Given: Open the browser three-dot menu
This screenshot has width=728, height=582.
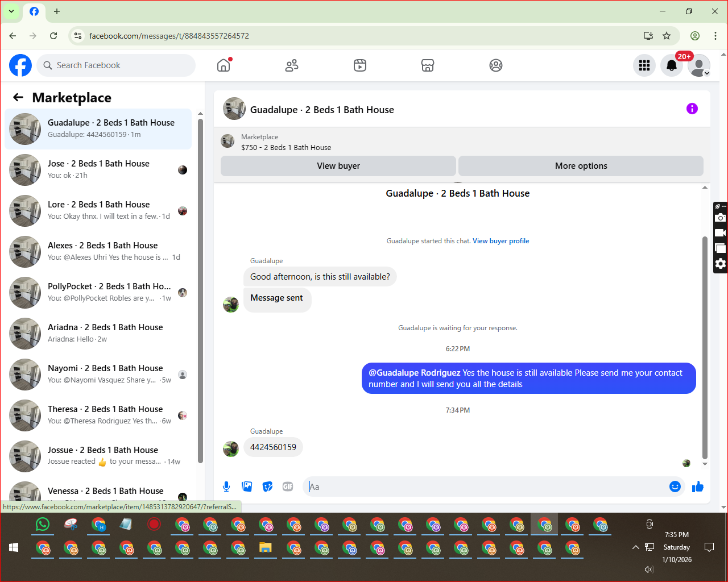Looking at the screenshot, I should pyautogui.click(x=715, y=36).
